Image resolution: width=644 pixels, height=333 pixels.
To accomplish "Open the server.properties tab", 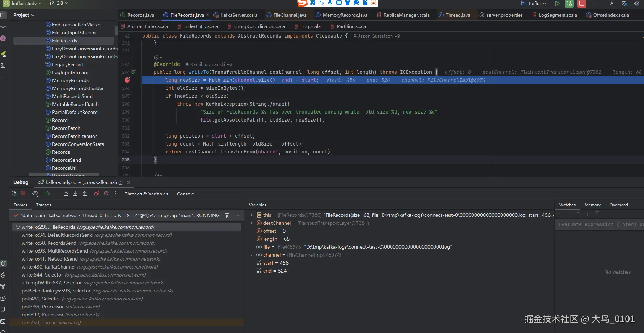I will [501, 15].
